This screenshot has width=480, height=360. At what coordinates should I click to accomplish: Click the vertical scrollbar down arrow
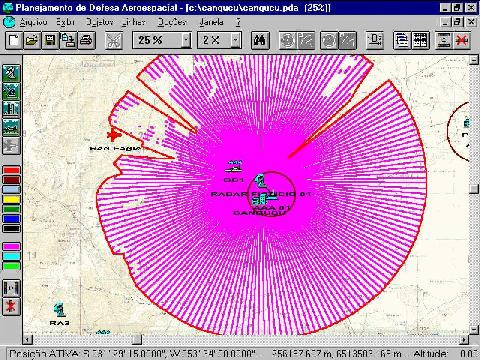[474, 329]
